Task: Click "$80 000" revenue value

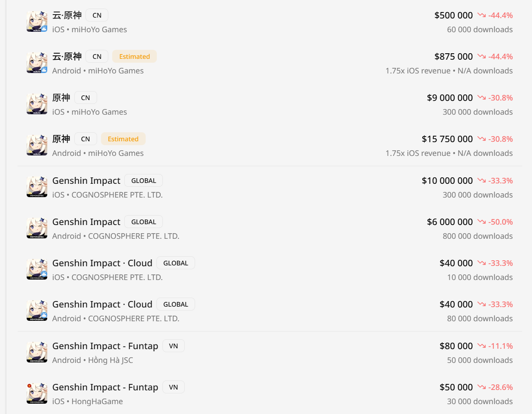Action: pos(456,346)
